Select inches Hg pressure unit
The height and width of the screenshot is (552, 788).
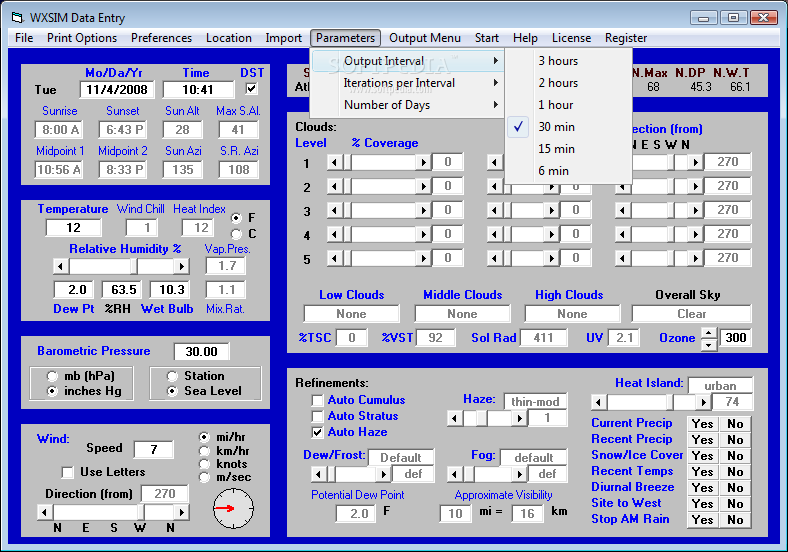[52, 391]
